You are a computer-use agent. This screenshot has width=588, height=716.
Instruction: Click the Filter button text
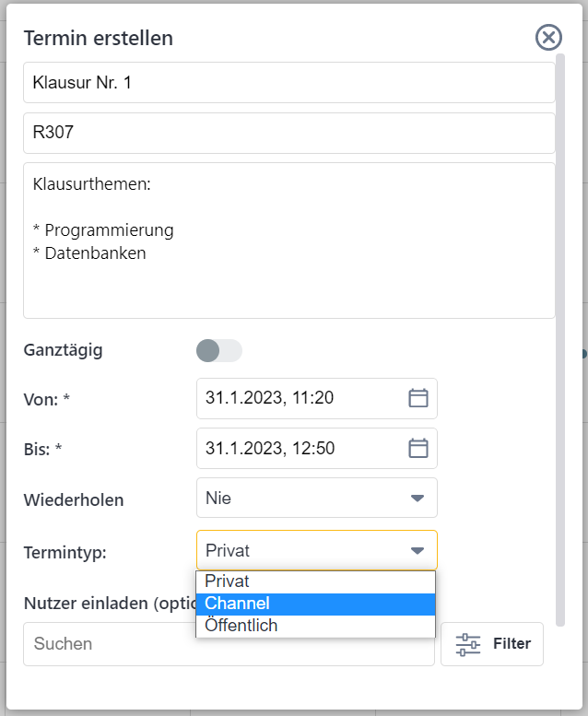[512, 644]
